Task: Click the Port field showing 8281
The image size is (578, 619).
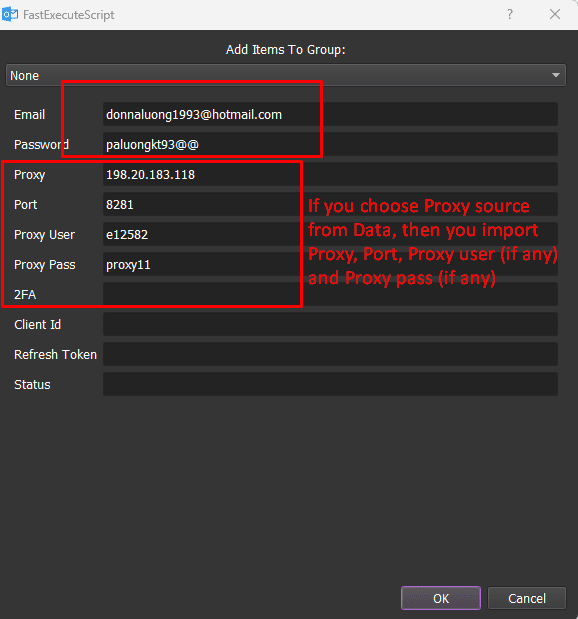Action: [x=330, y=204]
